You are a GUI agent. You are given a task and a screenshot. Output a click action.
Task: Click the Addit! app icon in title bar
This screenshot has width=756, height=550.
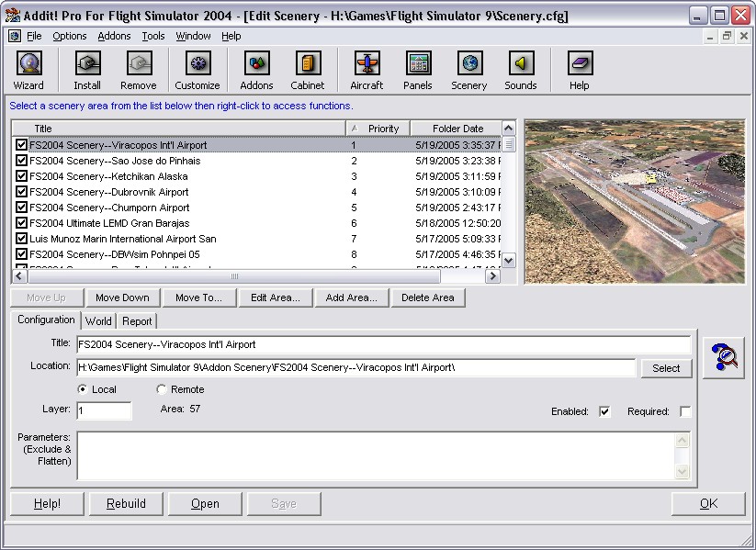[13, 16]
